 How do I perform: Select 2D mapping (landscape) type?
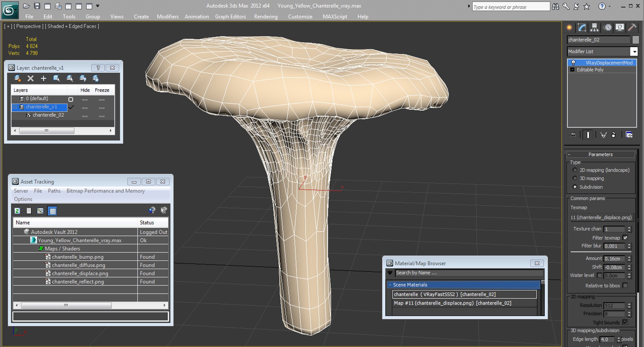(x=575, y=170)
